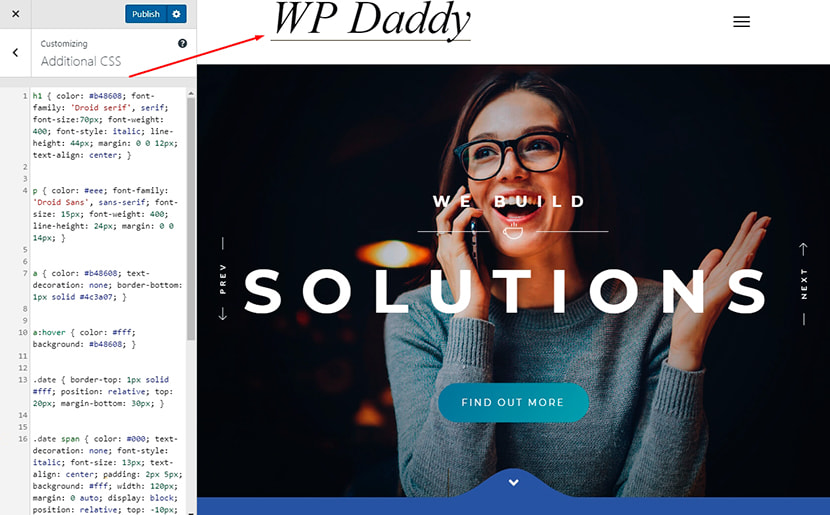The height and width of the screenshot is (515, 830).
Task: Click the WP Daddy site title
Action: click(372, 20)
